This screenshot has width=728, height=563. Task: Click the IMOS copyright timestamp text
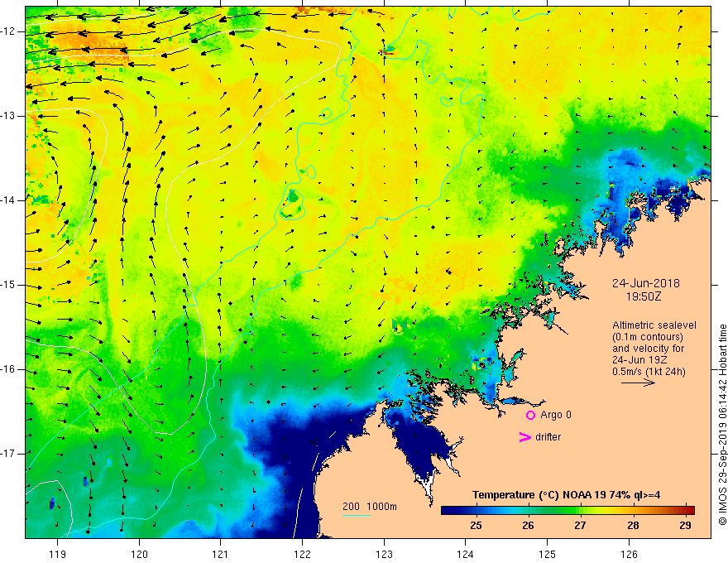[722, 425]
